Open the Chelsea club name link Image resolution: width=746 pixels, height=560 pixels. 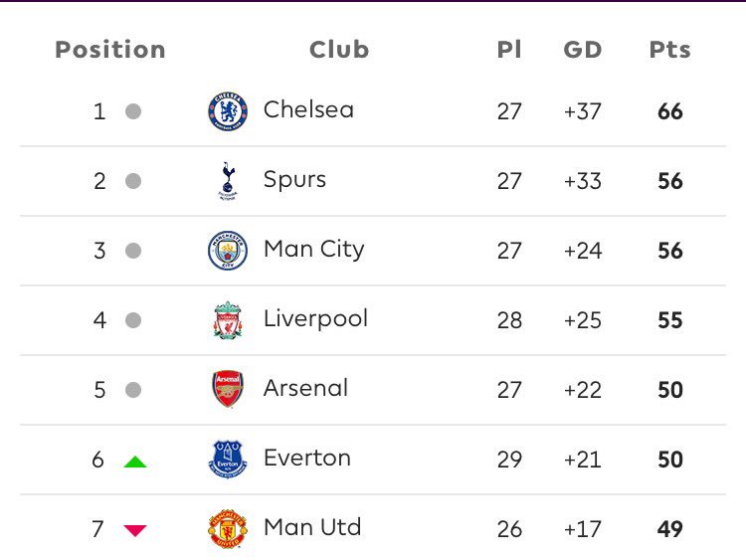(308, 109)
